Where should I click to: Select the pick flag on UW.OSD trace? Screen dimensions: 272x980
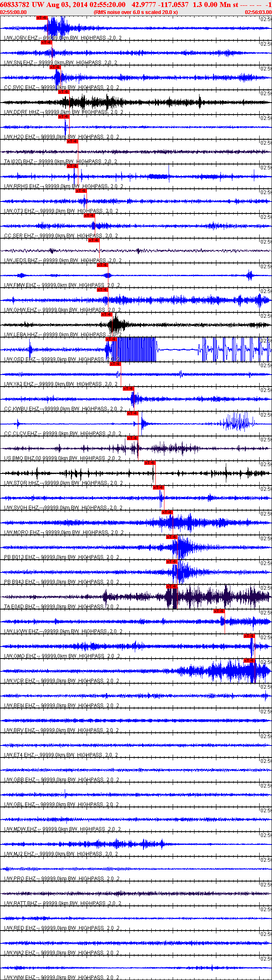click(x=111, y=339)
